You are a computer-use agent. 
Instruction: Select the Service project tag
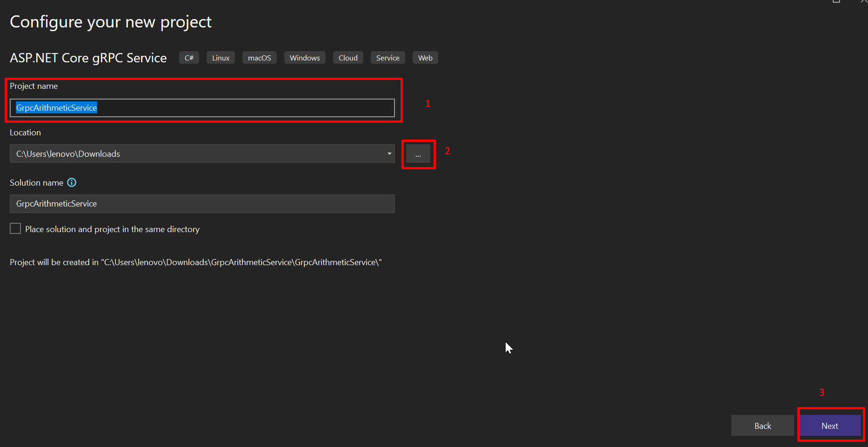387,57
